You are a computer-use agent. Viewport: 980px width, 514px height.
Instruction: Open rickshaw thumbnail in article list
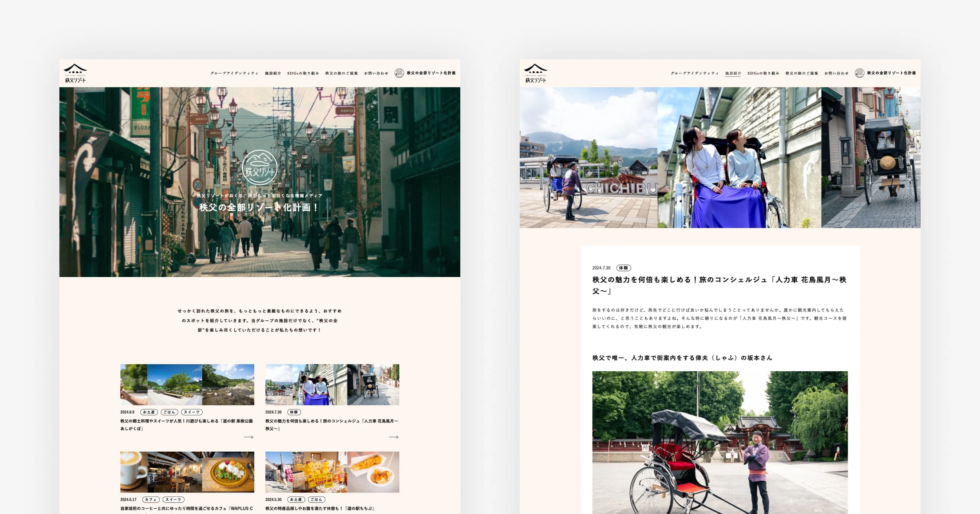(x=332, y=384)
